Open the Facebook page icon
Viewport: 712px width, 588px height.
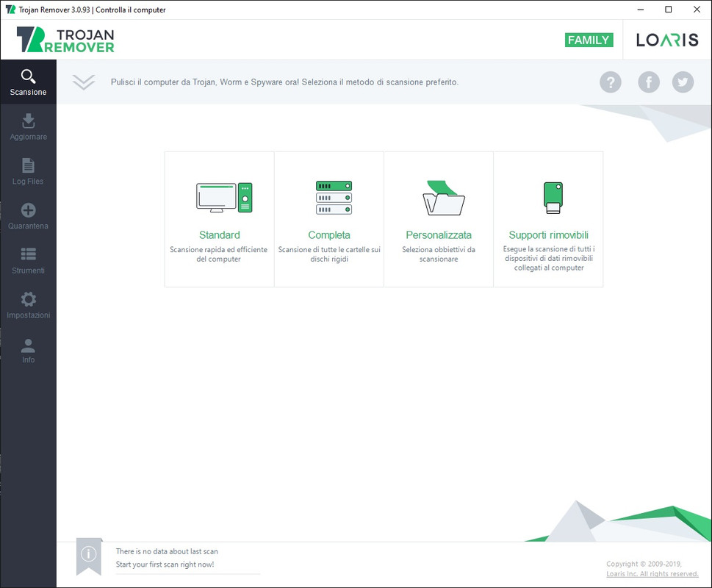pos(648,82)
